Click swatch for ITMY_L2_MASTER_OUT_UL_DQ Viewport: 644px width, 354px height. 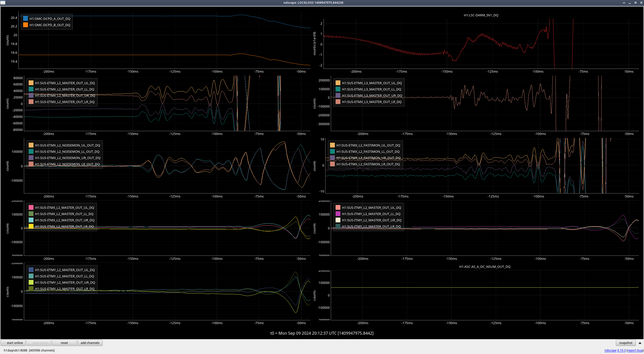click(x=338, y=208)
